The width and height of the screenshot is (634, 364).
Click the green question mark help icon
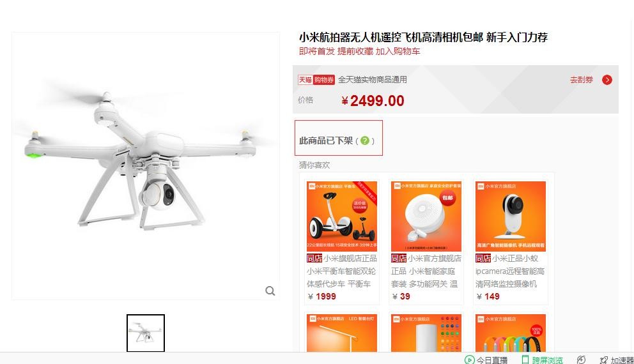tap(365, 140)
